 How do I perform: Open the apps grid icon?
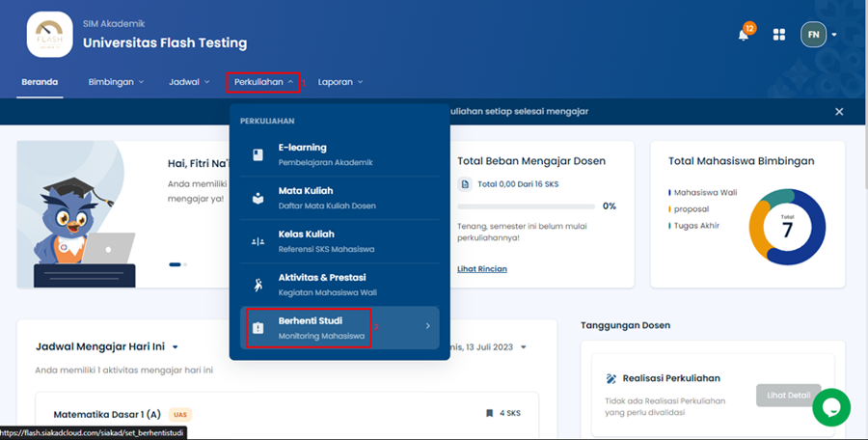click(x=779, y=35)
